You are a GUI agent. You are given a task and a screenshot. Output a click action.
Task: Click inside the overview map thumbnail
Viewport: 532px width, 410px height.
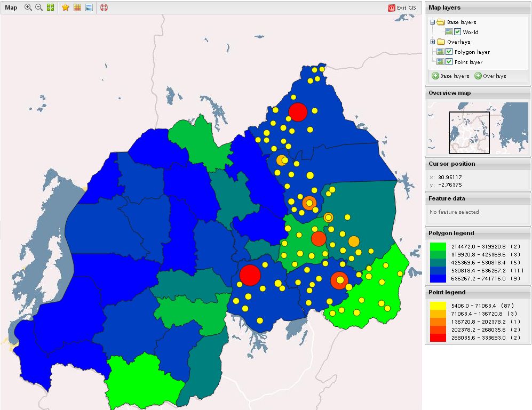pyautogui.click(x=469, y=132)
